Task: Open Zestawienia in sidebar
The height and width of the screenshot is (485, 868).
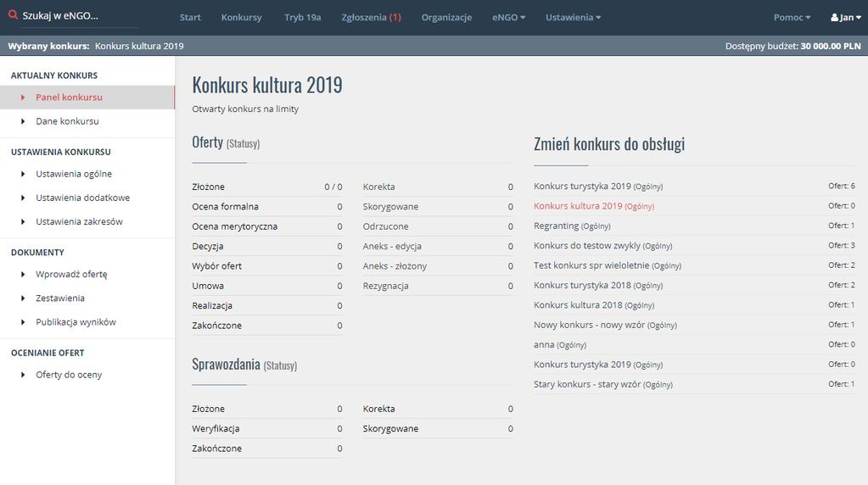Action: click(87, 298)
